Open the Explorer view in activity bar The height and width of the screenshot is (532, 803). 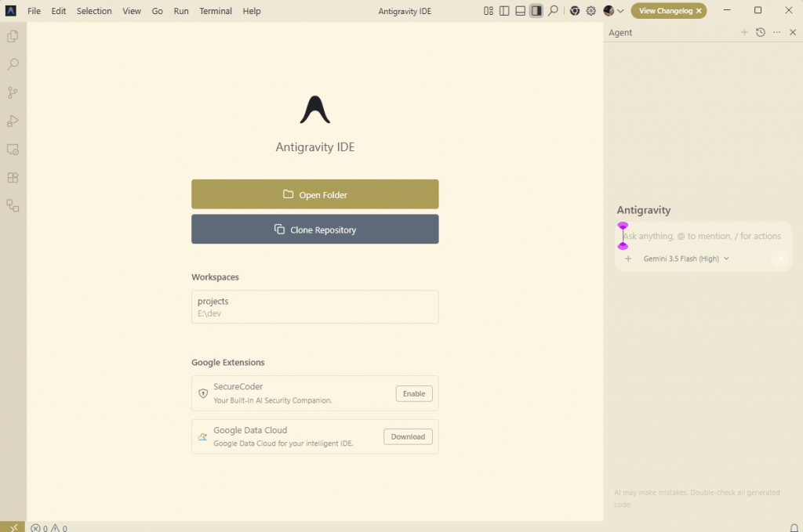pyautogui.click(x=13, y=36)
